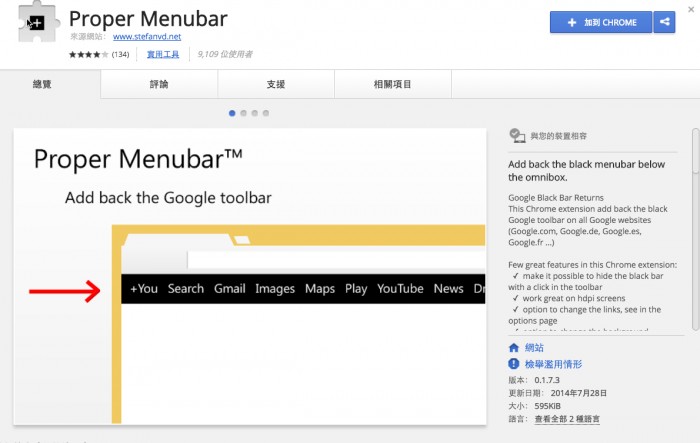700x443 pixels.
Task: Click the version number 0.1.7.3
Action: (547, 380)
